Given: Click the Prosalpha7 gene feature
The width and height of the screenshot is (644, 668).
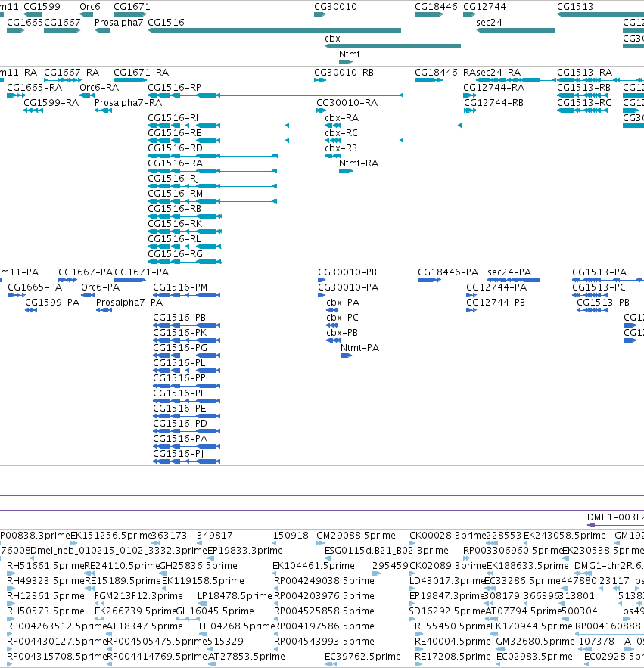Looking at the screenshot, I should tap(102, 30).
